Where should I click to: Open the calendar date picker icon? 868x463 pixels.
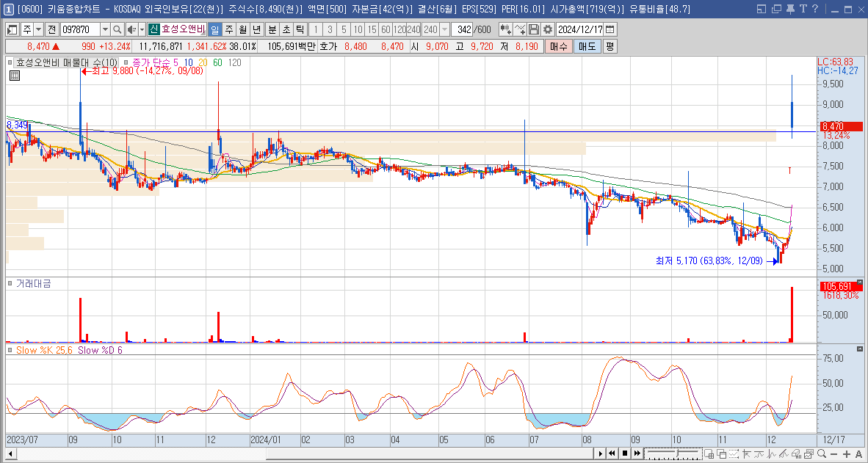pyautogui.click(x=610, y=29)
